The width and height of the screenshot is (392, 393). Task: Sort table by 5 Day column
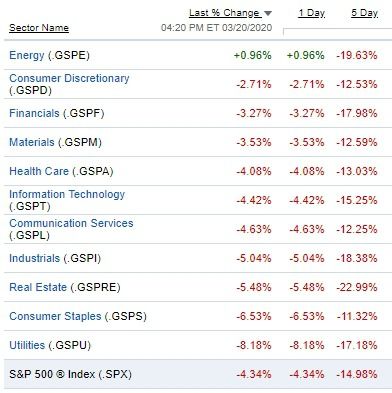coord(364,13)
